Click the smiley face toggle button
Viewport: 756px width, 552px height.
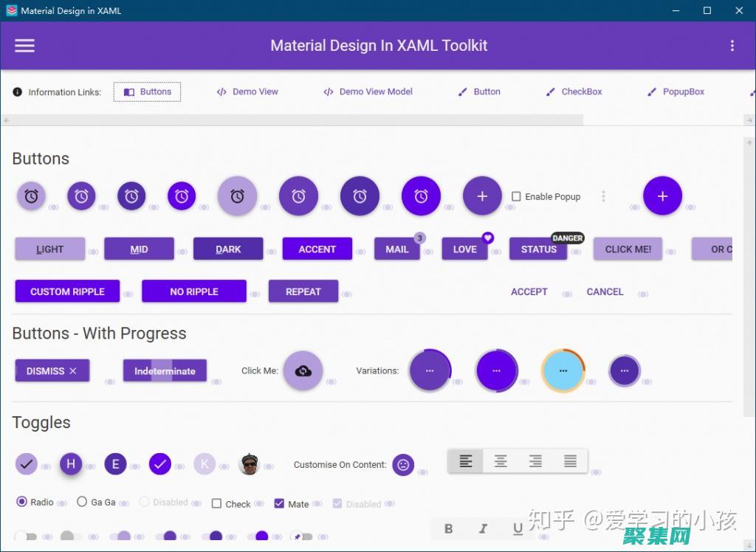click(x=403, y=465)
